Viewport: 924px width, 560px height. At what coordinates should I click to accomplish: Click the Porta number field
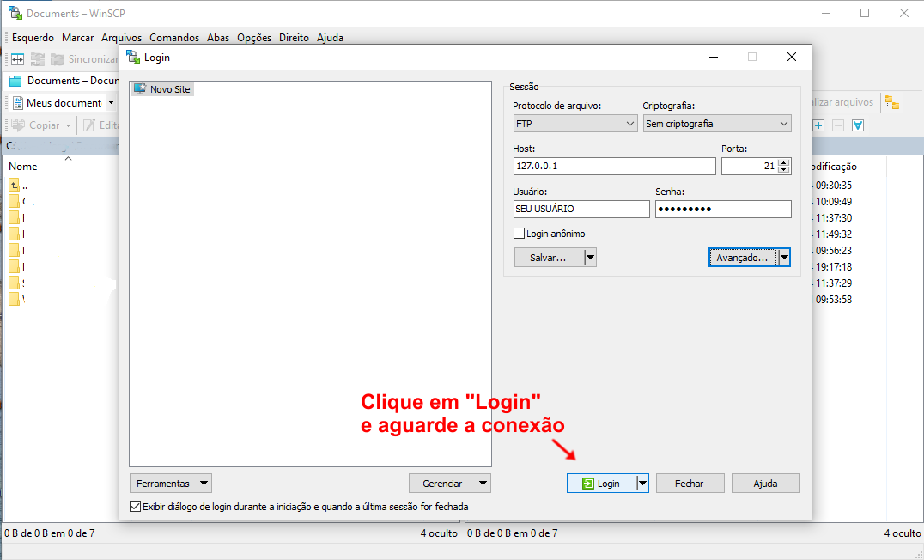click(749, 167)
